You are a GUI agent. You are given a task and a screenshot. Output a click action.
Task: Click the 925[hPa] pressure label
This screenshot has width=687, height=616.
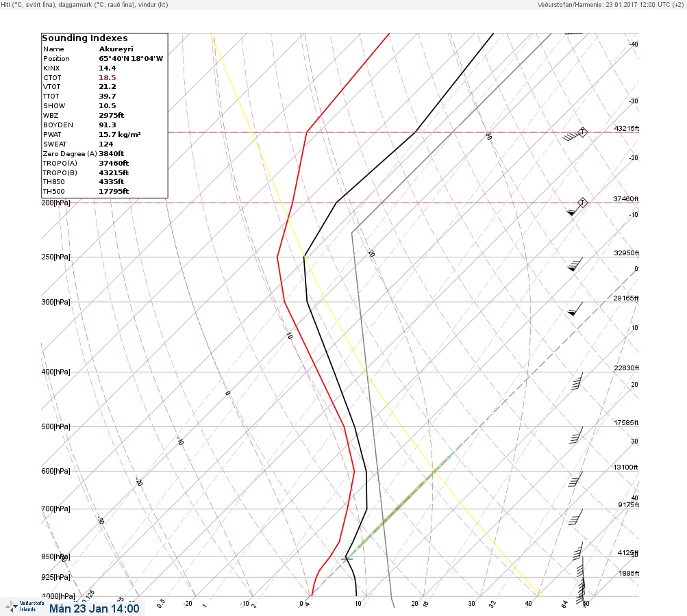tap(55, 577)
